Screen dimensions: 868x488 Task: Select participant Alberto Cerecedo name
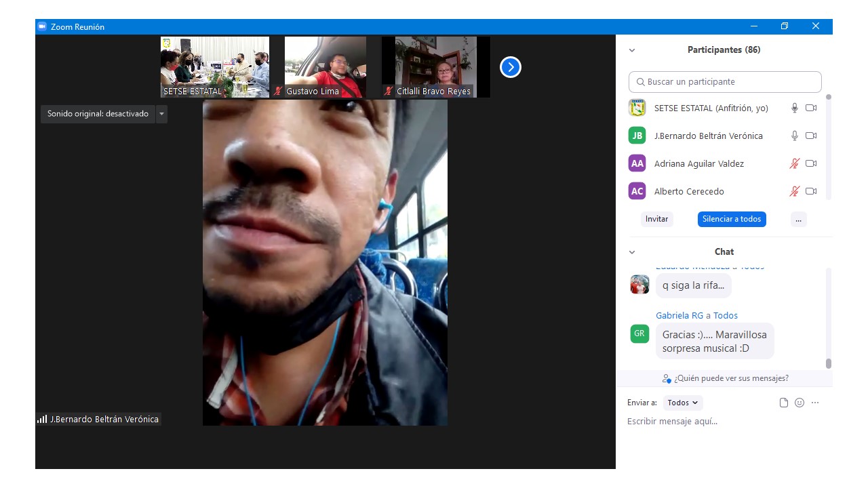click(689, 192)
